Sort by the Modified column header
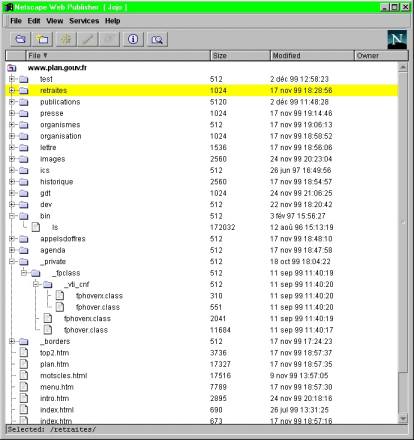 [x=312, y=56]
